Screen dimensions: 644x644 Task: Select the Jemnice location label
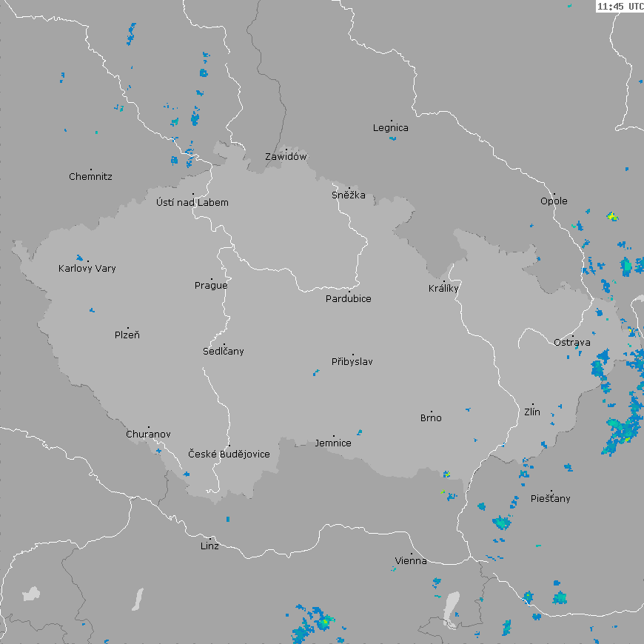coord(333,443)
